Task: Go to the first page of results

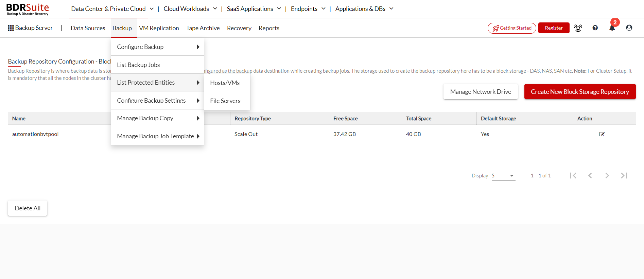Action: pos(573,175)
